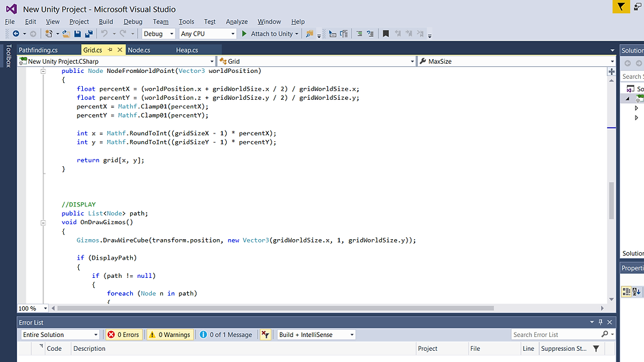Click the Navigate Backward toolbar arrow
The width and height of the screenshot is (644, 362).
tap(16, 34)
